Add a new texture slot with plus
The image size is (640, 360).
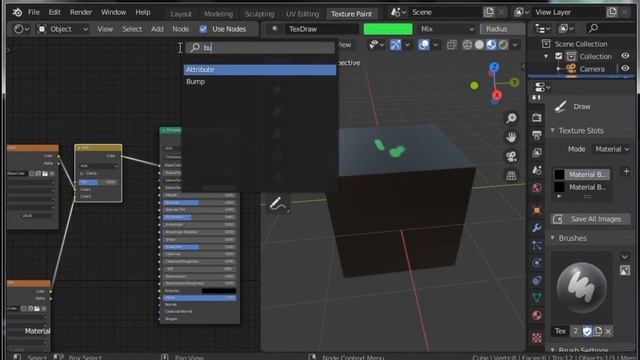tap(626, 171)
